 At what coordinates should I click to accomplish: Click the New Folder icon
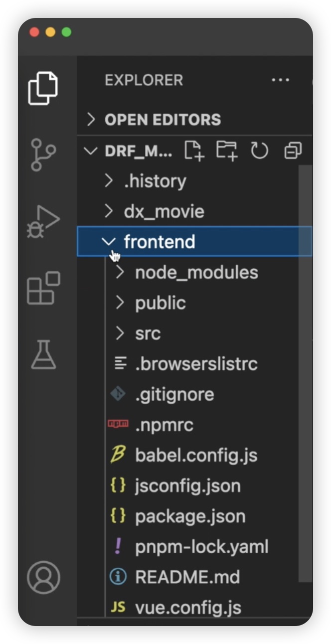click(227, 151)
